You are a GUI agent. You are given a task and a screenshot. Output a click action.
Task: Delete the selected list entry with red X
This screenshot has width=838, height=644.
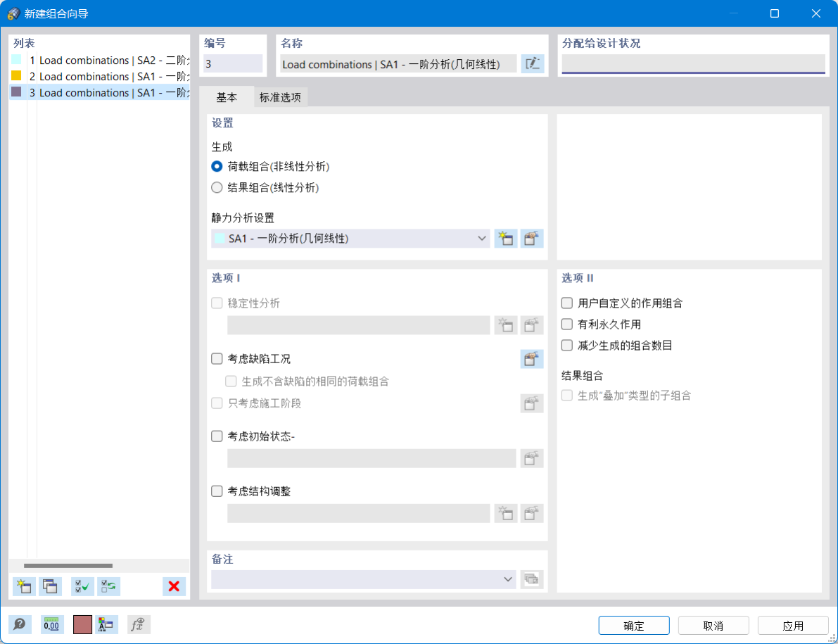(x=174, y=586)
